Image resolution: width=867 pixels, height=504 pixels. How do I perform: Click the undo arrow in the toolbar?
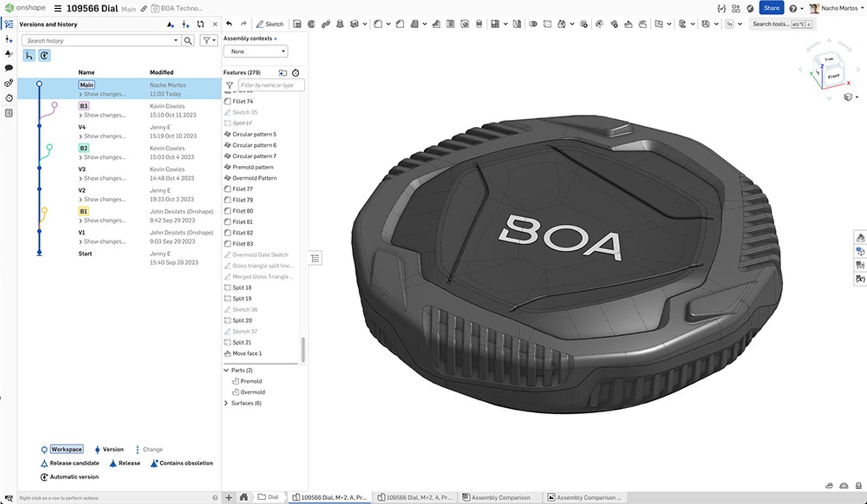click(229, 24)
